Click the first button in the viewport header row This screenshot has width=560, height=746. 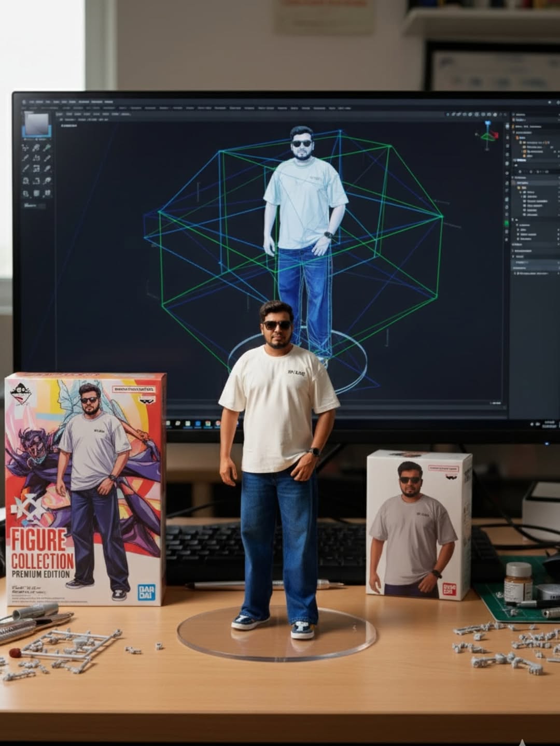pos(60,114)
